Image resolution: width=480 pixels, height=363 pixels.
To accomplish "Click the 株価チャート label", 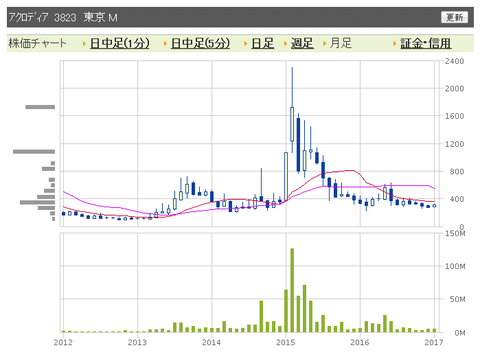I will tap(37, 43).
